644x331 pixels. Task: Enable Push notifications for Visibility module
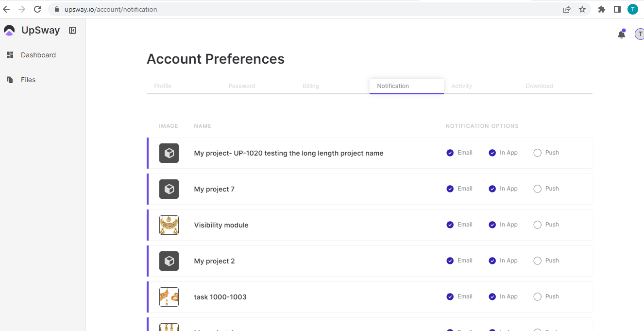pos(537,225)
